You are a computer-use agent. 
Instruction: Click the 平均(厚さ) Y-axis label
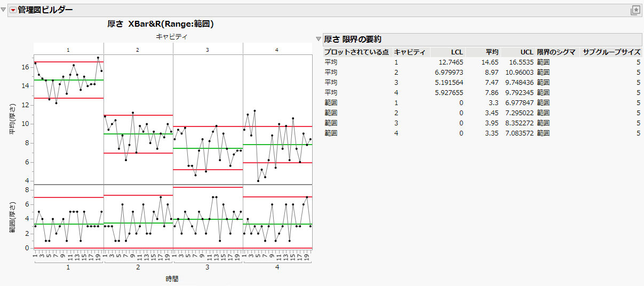point(12,119)
